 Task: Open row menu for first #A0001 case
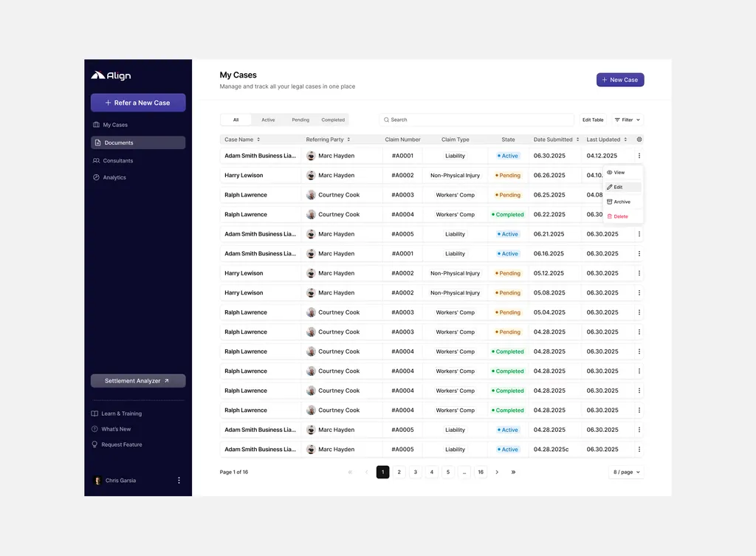(639, 156)
